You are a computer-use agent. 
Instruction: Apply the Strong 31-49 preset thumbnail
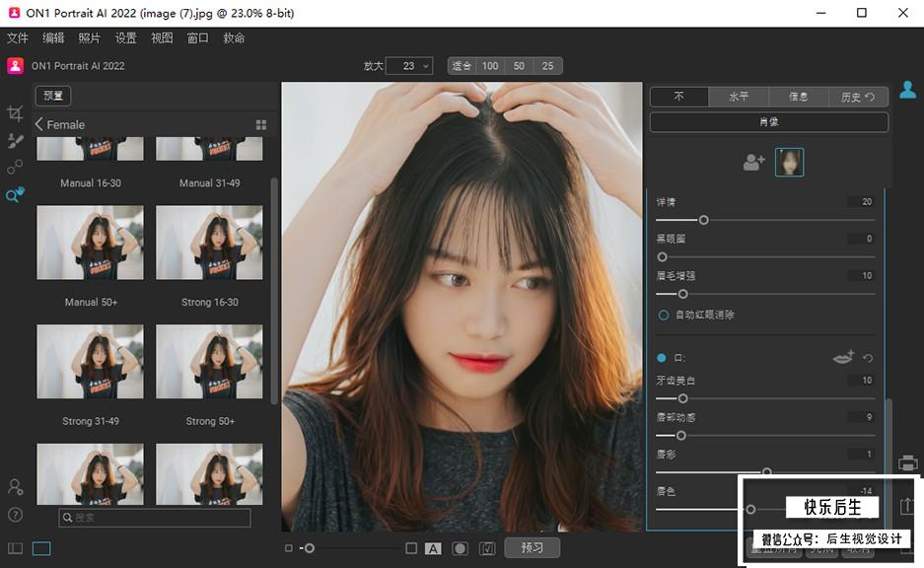pos(90,361)
